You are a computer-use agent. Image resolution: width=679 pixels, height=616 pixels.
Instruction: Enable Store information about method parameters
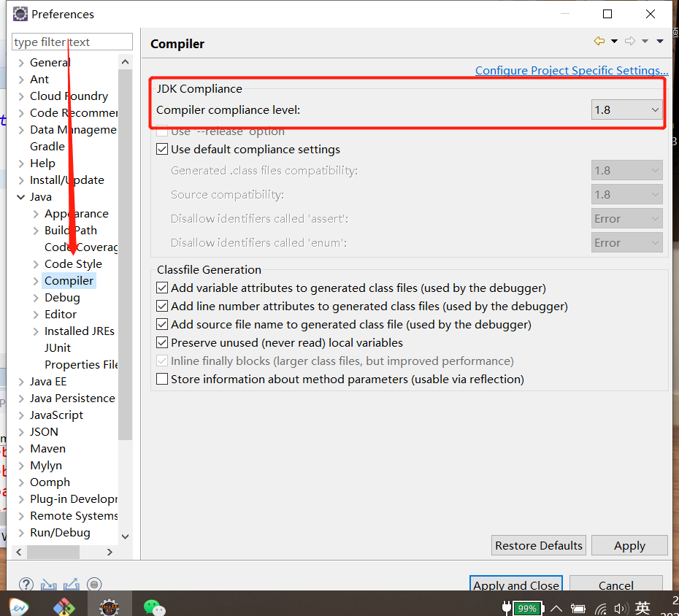point(162,379)
